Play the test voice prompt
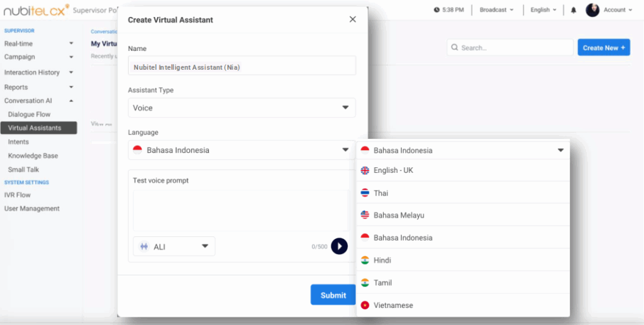Viewport: 644px width, 325px height. tap(339, 246)
